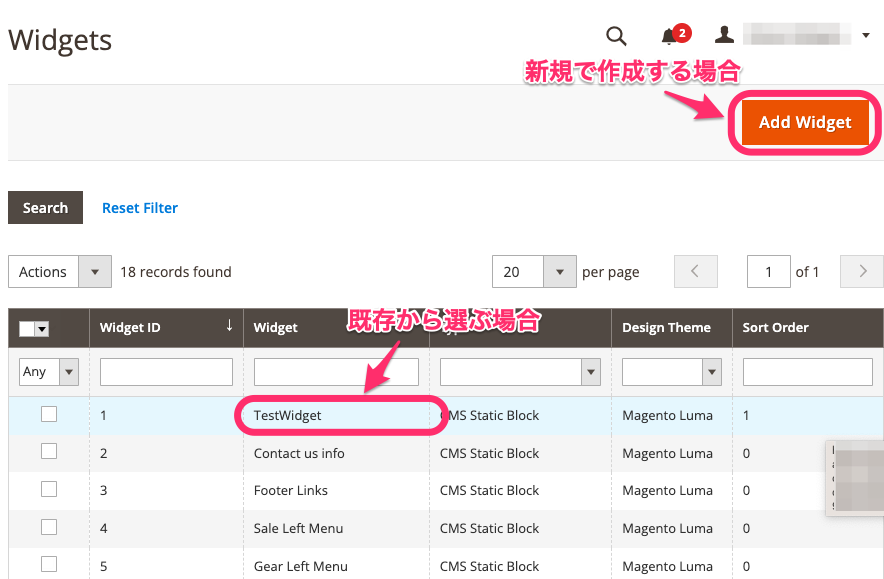Open the per page dropdown showing 20
This screenshot has height=579, width=884.
(x=533, y=271)
